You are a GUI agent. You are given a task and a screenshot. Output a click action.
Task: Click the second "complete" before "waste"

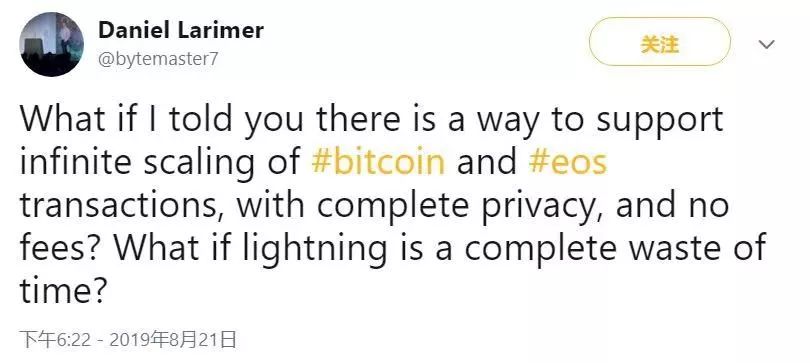click(x=539, y=250)
